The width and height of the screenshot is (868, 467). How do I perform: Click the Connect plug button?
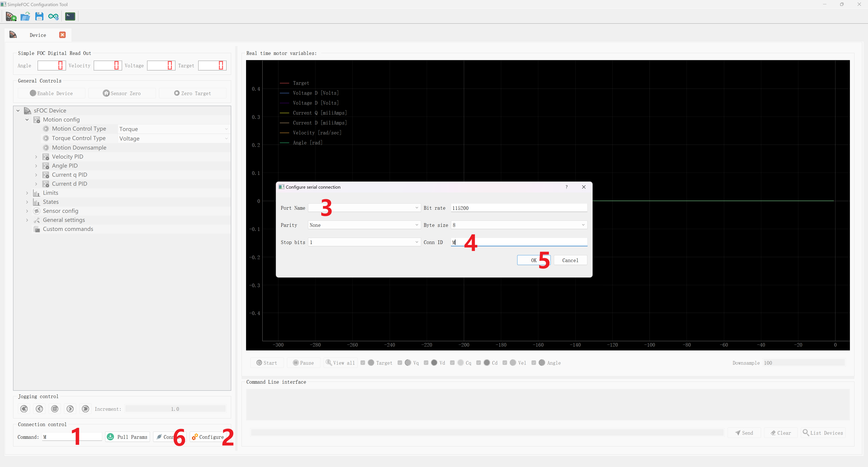(x=169, y=437)
